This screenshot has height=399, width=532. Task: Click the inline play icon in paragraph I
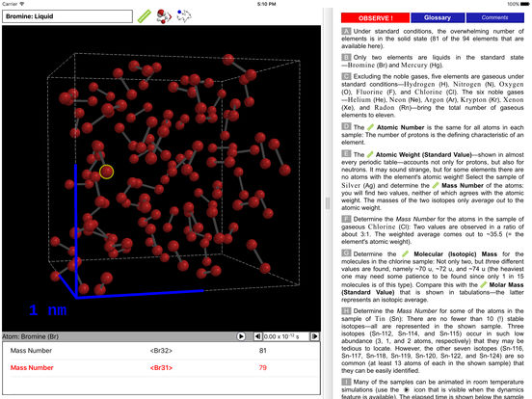click(x=406, y=389)
